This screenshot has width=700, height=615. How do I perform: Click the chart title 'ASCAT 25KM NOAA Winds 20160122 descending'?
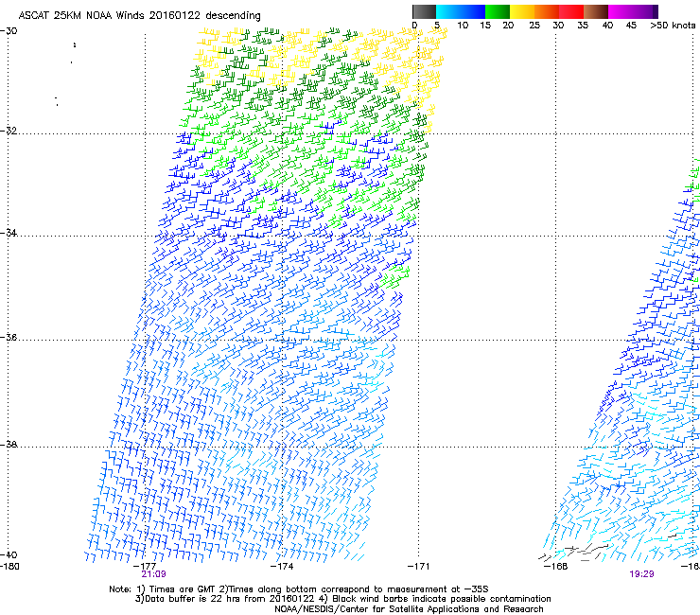[x=139, y=16]
